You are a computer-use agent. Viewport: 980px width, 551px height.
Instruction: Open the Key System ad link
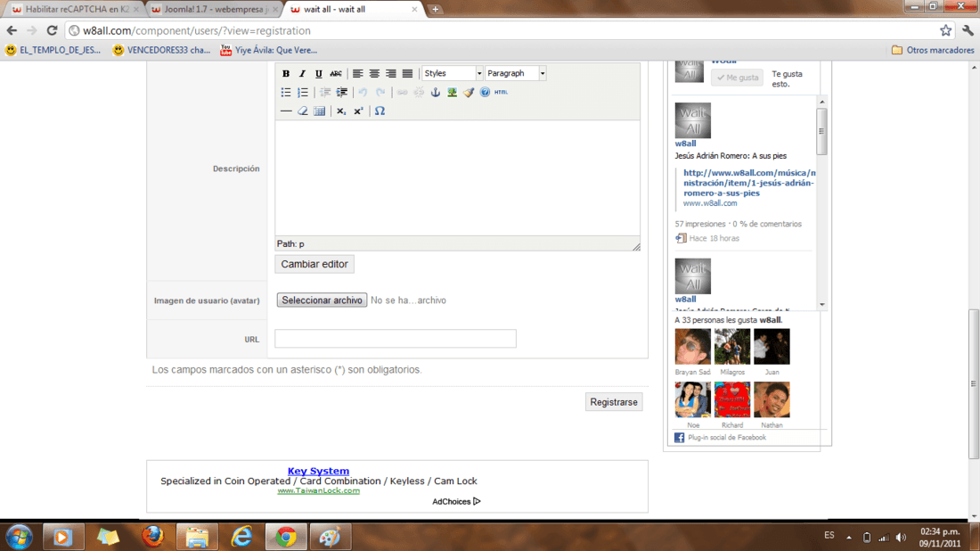pyautogui.click(x=318, y=471)
